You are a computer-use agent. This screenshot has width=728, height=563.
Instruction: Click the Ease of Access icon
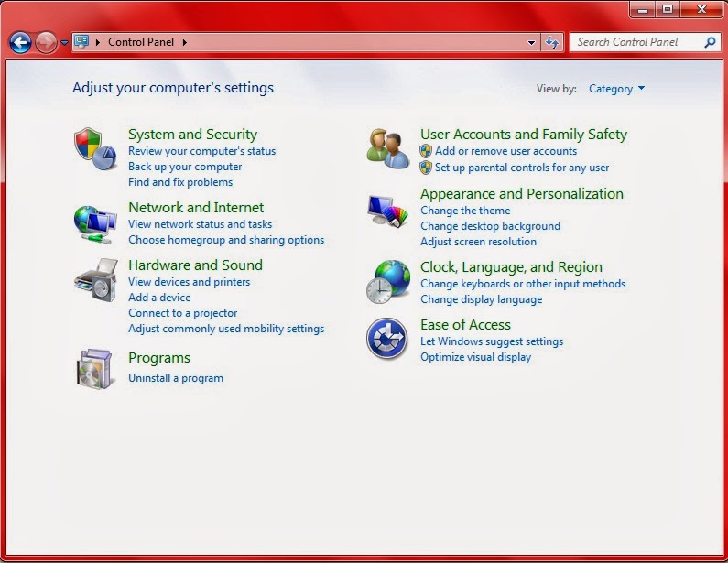pyautogui.click(x=387, y=339)
